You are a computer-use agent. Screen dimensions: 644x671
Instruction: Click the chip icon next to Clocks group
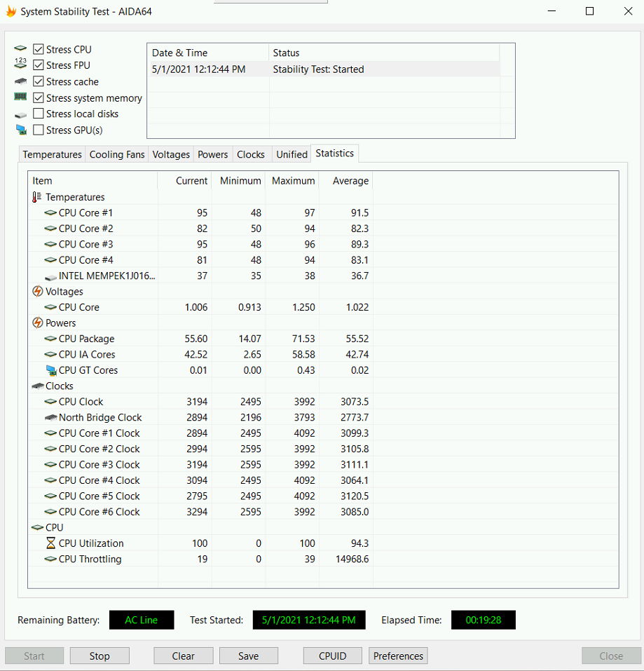38,386
